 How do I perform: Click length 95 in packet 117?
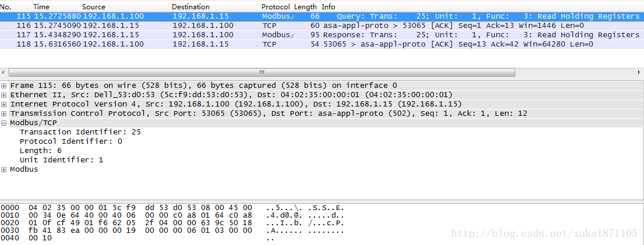pyautogui.click(x=315, y=35)
